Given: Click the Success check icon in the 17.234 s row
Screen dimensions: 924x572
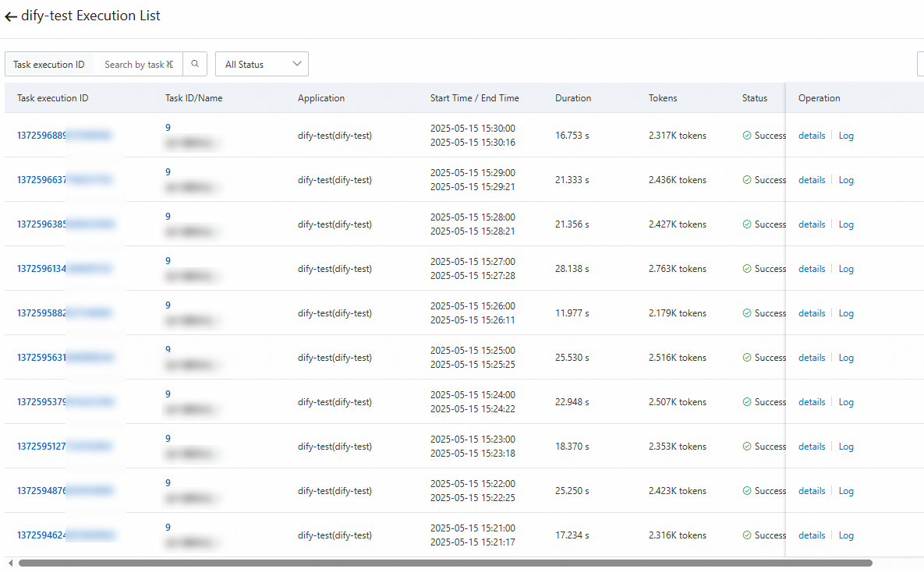Looking at the screenshot, I should click(x=747, y=535).
